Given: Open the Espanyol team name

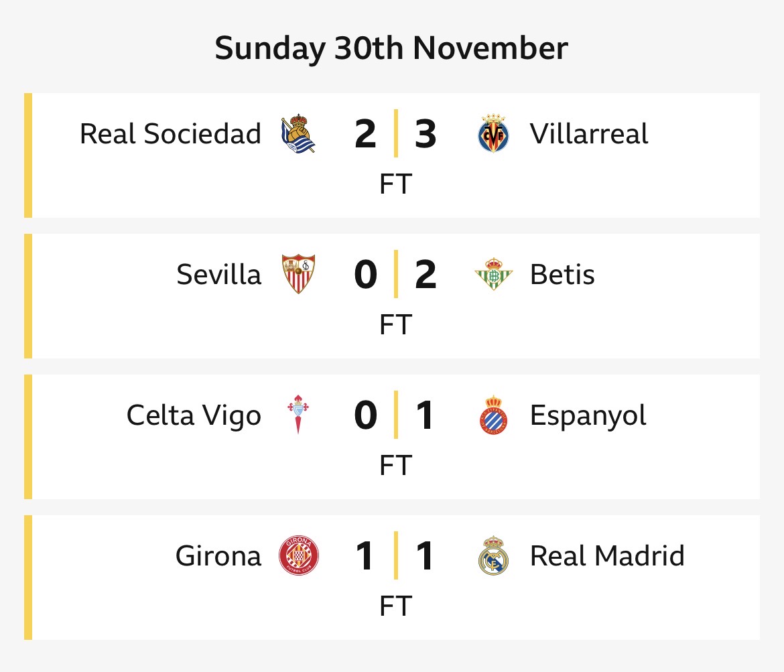Looking at the screenshot, I should (588, 415).
